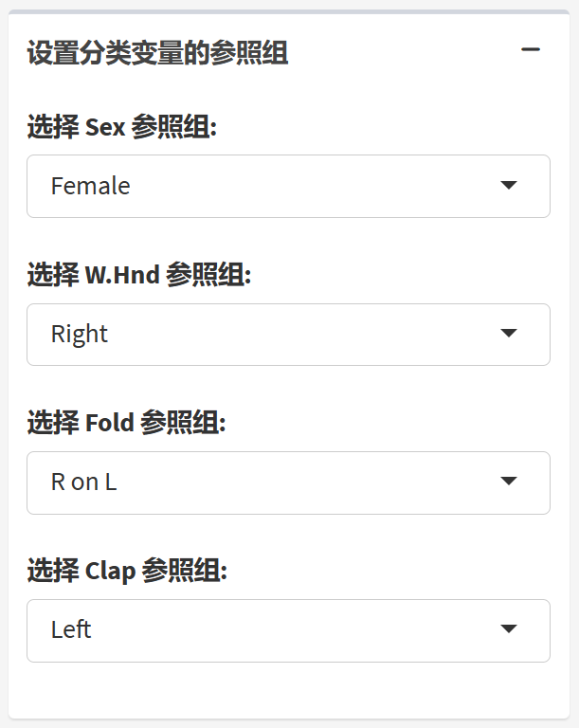Click the 选择 Fold 参照组 label
The width and height of the screenshot is (579, 728).
click(126, 423)
